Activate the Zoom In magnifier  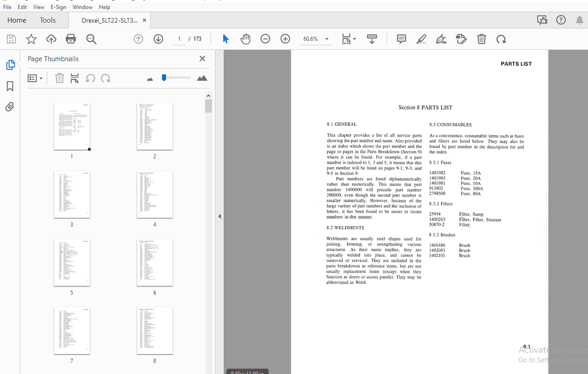coord(285,39)
